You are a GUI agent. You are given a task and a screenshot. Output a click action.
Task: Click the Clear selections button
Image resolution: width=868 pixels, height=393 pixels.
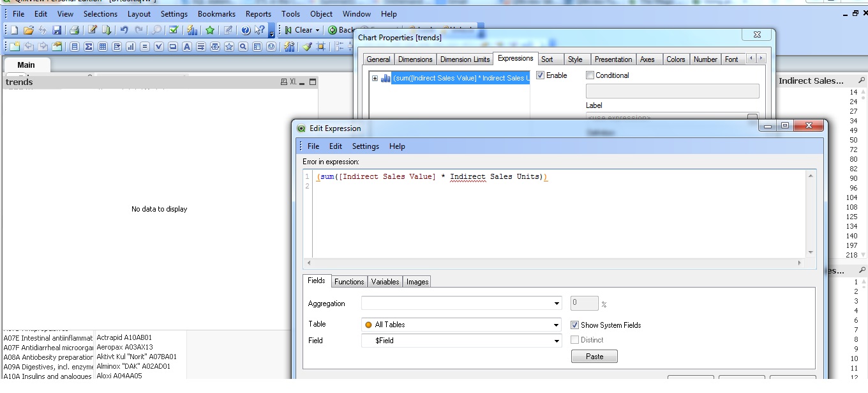coord(299,30)
